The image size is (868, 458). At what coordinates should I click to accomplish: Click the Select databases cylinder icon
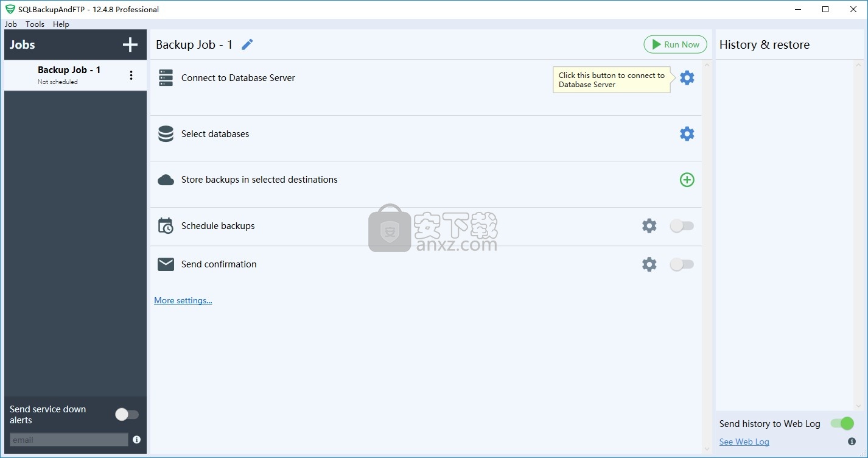166,134
